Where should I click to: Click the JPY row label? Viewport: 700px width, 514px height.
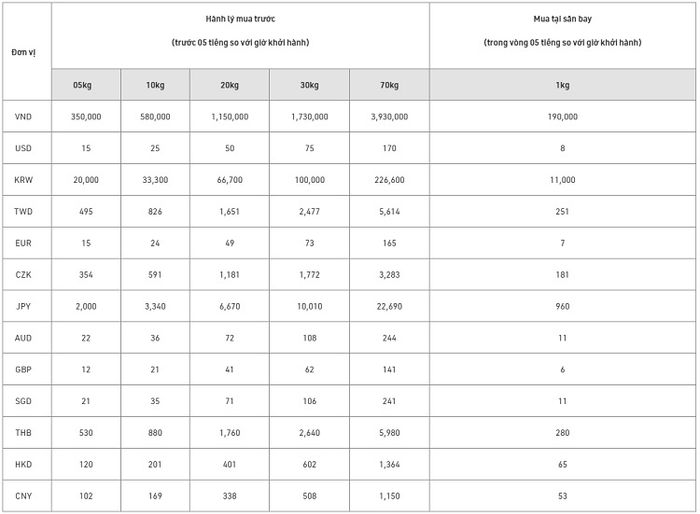click(x=24, y=306)
